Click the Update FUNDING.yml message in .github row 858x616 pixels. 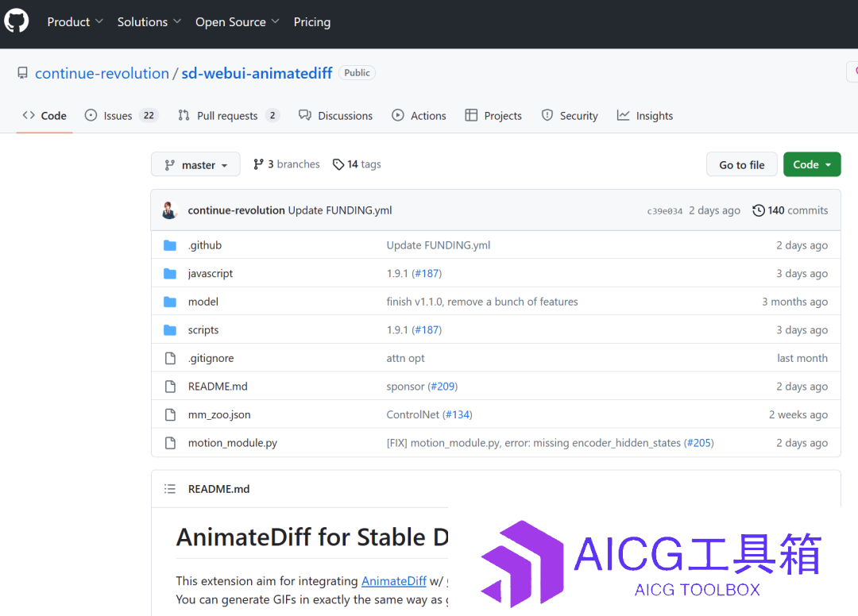point(439,245)
